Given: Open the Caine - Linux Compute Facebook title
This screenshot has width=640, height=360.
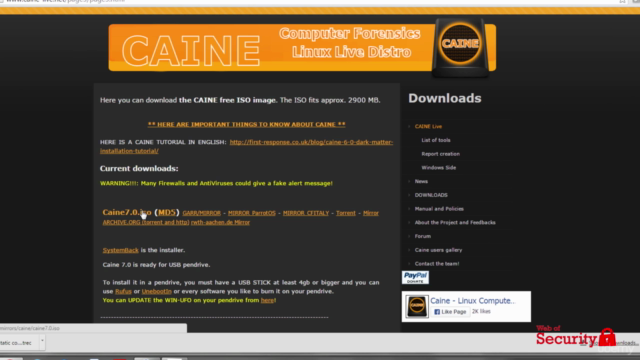Looking at the screenshot, I should point(473,301).
